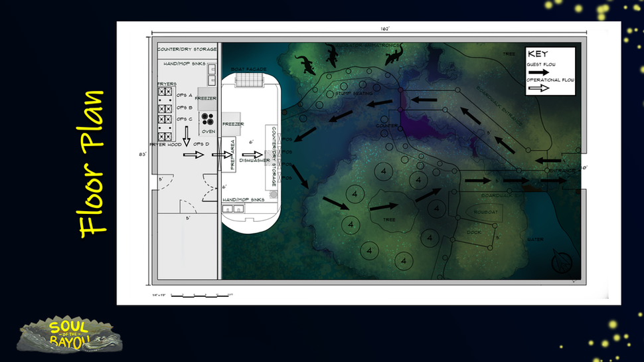Click the ROWBOAT label
The height and width of the screenshot is (362, 644).
coord(486,213)
